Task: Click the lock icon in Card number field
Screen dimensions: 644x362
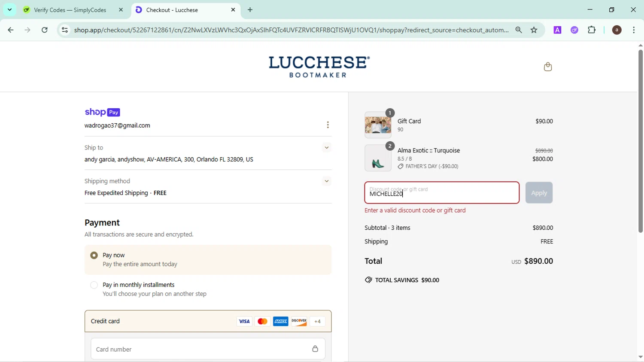Action: coord(315,349)
